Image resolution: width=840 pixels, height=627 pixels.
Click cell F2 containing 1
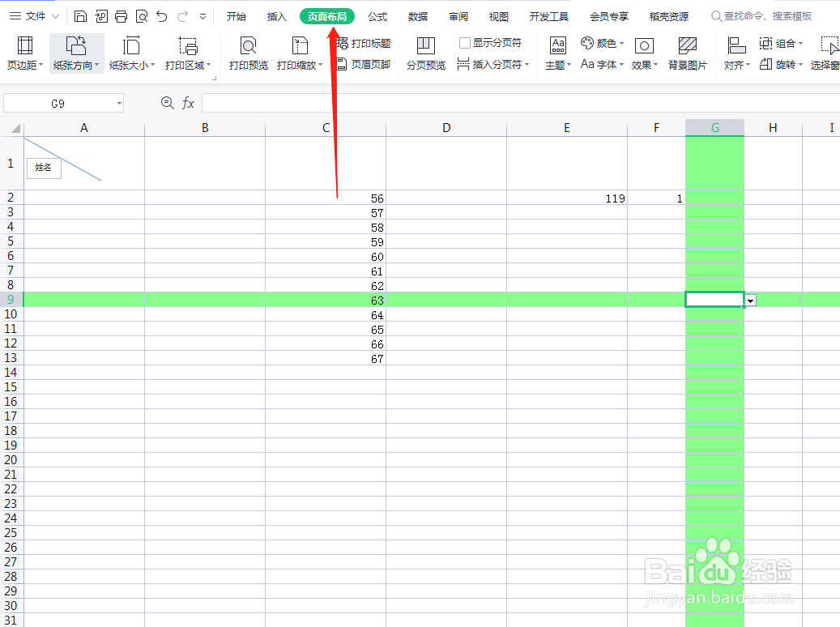coord(656,198)
